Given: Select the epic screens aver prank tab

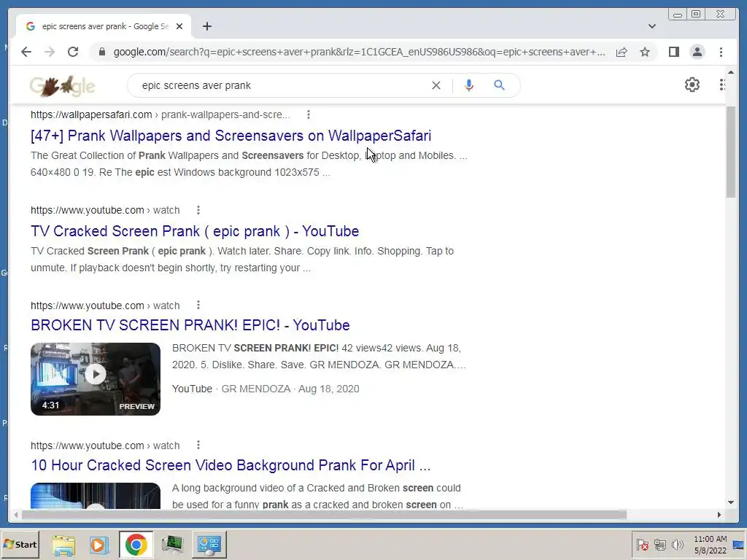Looking at the screenshot, I should (104, 26).
